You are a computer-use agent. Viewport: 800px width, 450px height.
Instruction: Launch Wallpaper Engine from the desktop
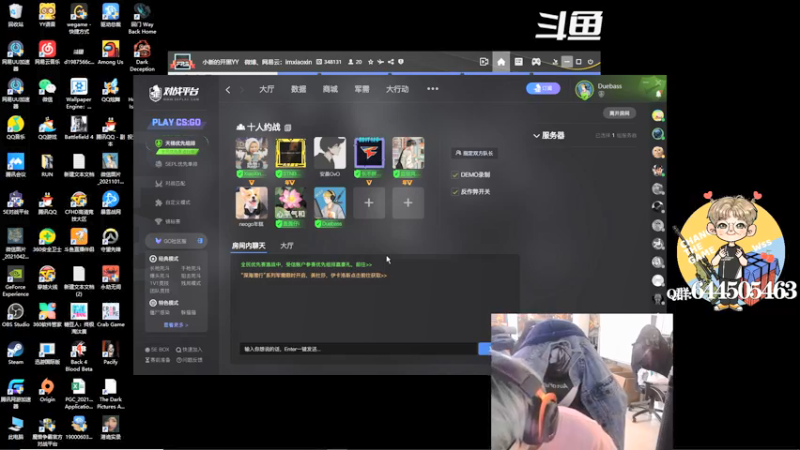[x=79, y=94]
